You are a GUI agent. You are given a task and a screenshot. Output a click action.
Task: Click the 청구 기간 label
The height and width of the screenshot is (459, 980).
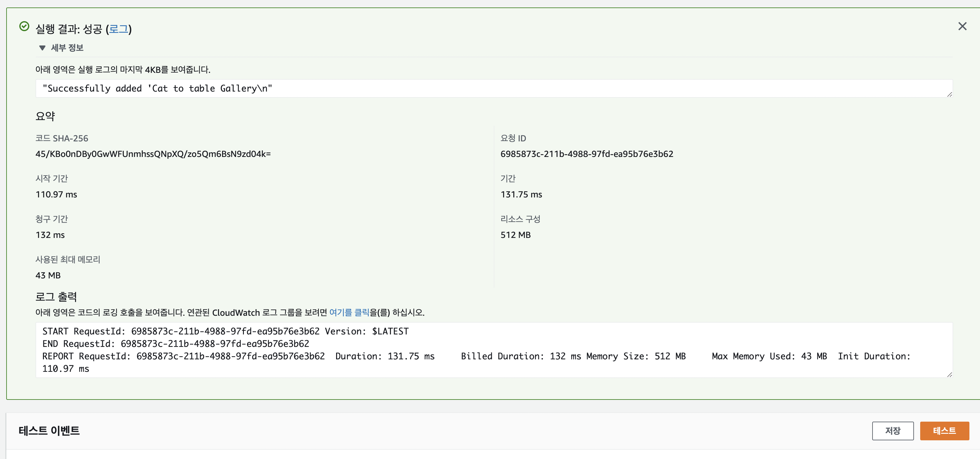tap(52, 219)
